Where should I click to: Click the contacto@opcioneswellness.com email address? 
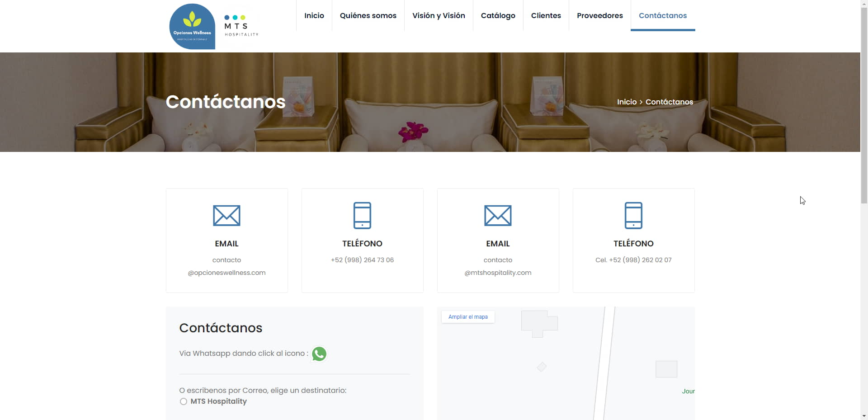click(x=226, y=266)
